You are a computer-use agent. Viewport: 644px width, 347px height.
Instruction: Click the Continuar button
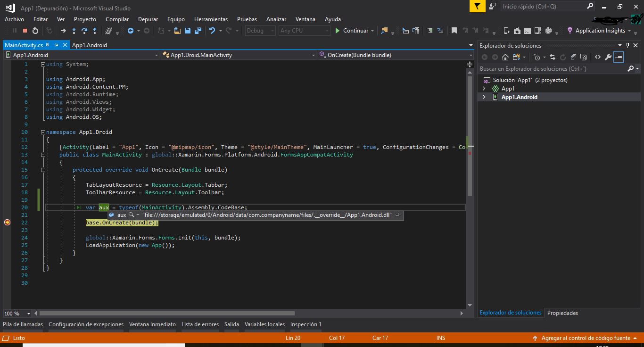pos(354,30)
